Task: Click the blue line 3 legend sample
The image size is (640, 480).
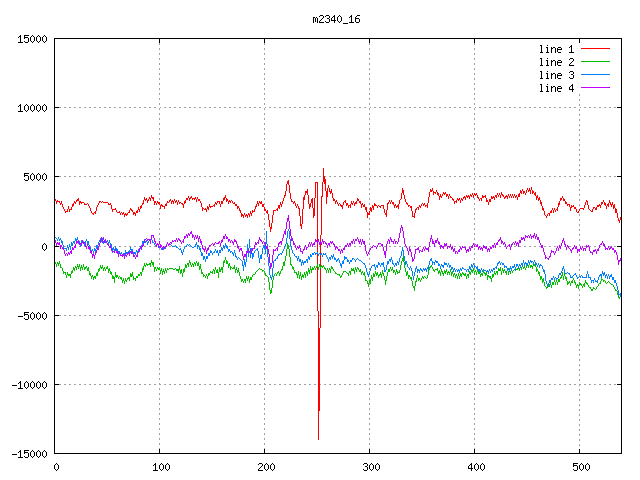Action: 595,75
